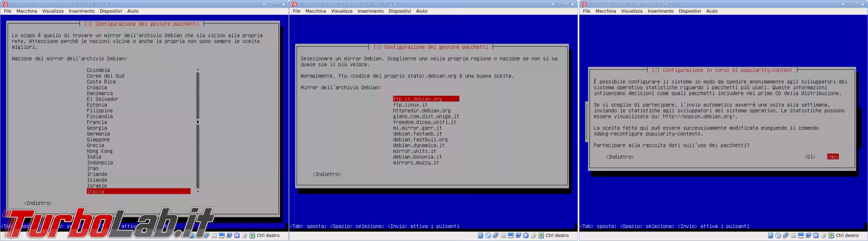The height and width of the screenshot is (241, 868).
Task: Select mirror debian.fastweb.it from the list
Action: pos(417,134)
